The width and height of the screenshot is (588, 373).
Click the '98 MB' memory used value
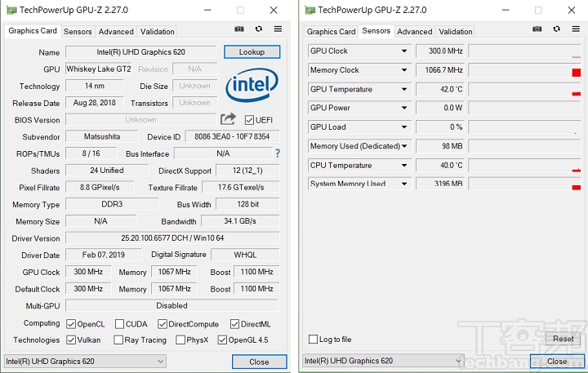click(440, 146)
